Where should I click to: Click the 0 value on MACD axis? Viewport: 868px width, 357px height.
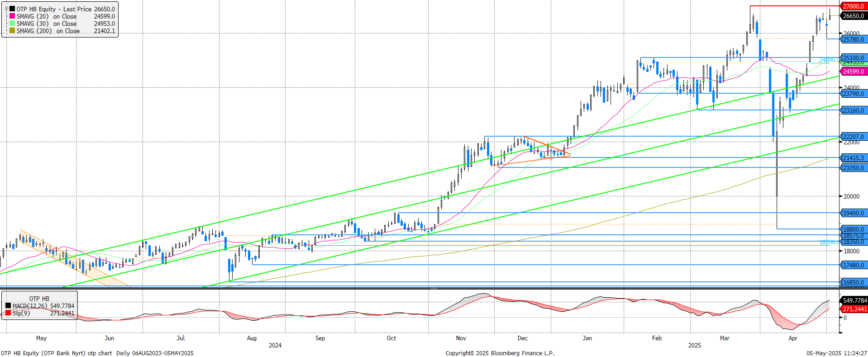click(845, 318)
